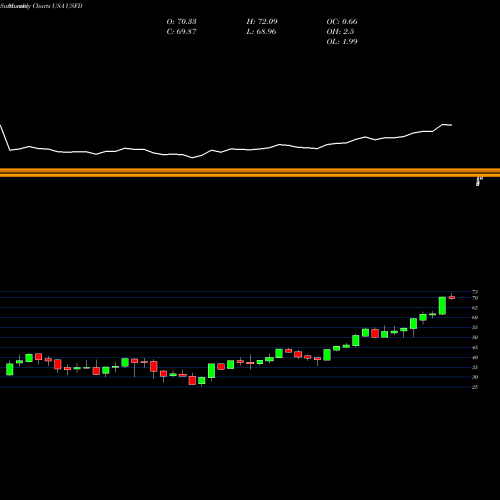Click the OC: 0.66 reading
This screenshot has height=500, width=500.
(x=342, y=22)
